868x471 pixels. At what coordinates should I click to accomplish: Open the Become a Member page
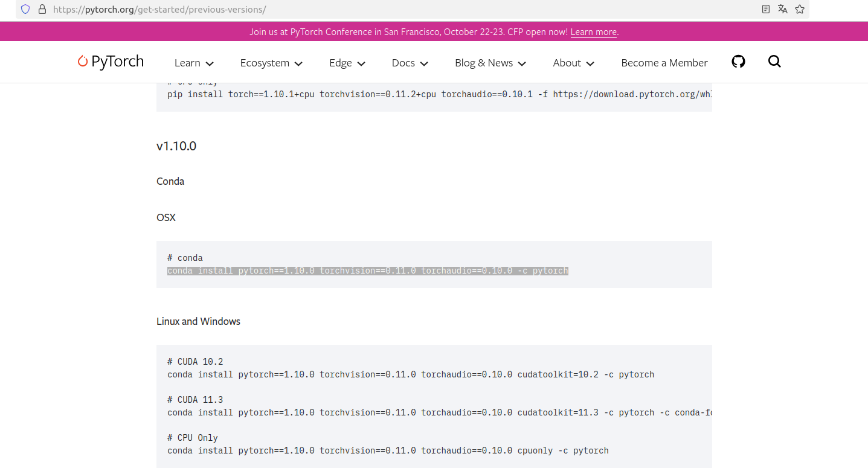point(664,63)
